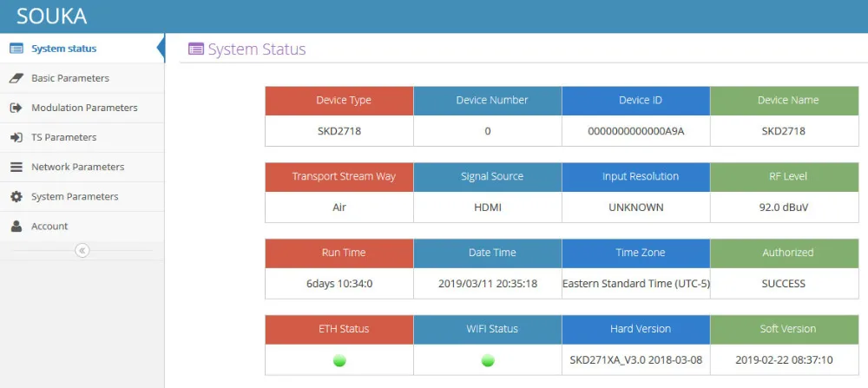Click the System status sidebar icon

pyautogui.click(x=16, y=49)
